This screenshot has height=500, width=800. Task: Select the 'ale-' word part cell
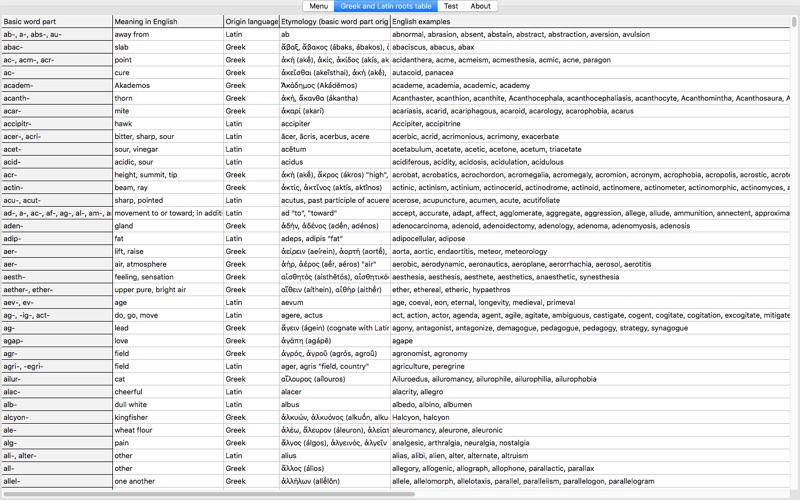point(56,430)
